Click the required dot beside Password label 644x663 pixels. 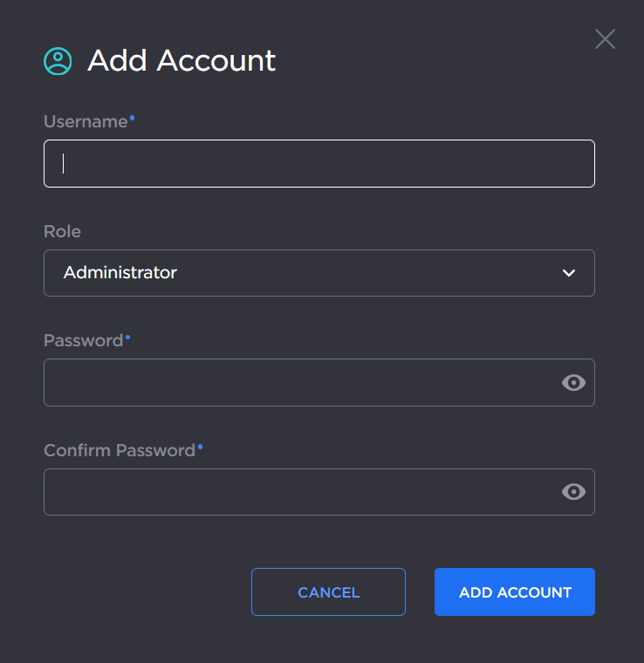point(127,336)
